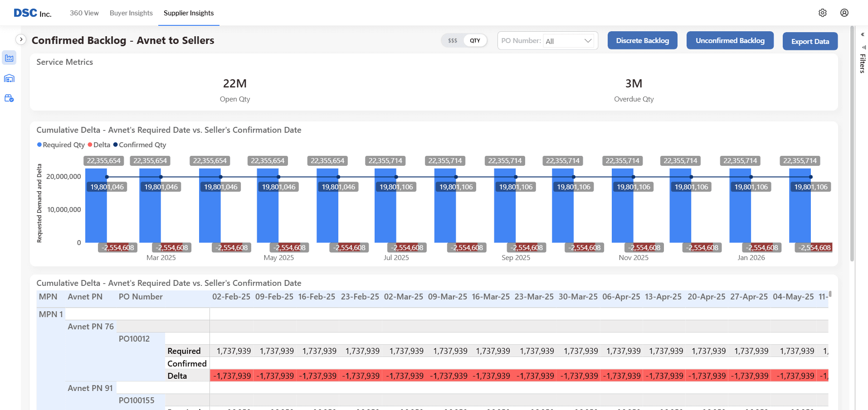Select the Supplier Insights tab
868x410 pixels.
click(x=189, y=13)
